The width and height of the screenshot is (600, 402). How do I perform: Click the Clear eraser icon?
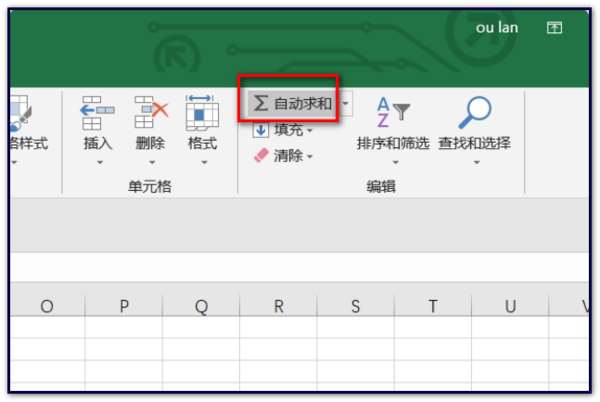[261, 156]
